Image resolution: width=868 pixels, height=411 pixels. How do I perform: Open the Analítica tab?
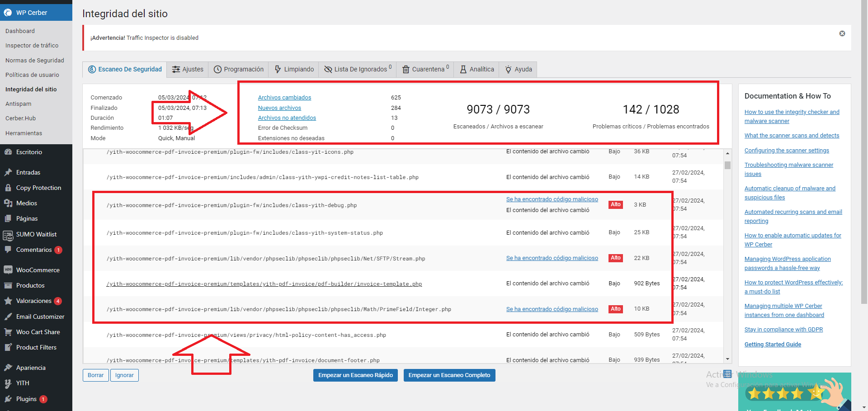coord(476,69)
